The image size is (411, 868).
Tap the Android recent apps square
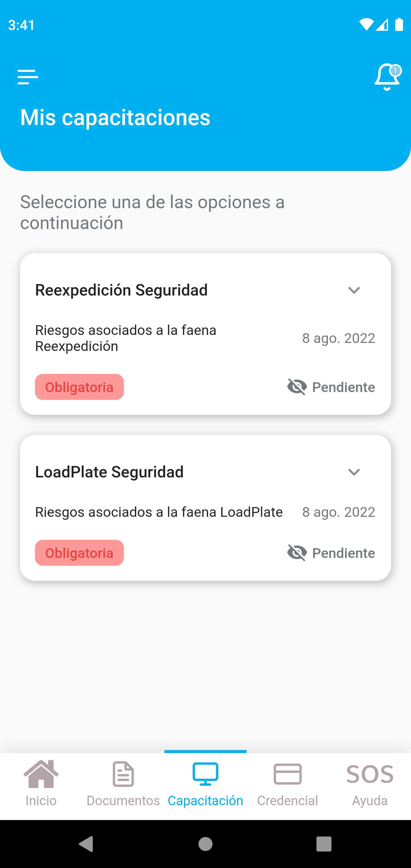tap(324, 844)
